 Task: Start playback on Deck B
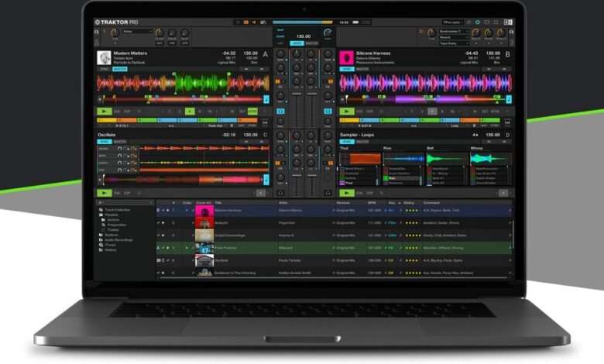click(x=347, y=112)
